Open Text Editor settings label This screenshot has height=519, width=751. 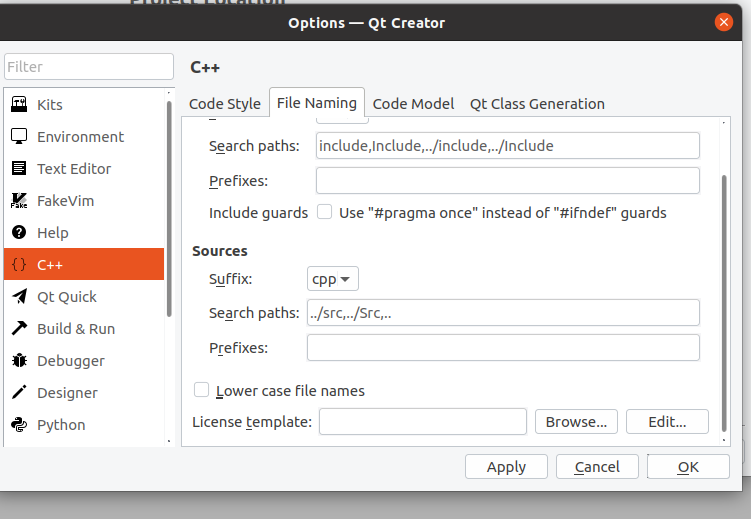coord(74,169)
